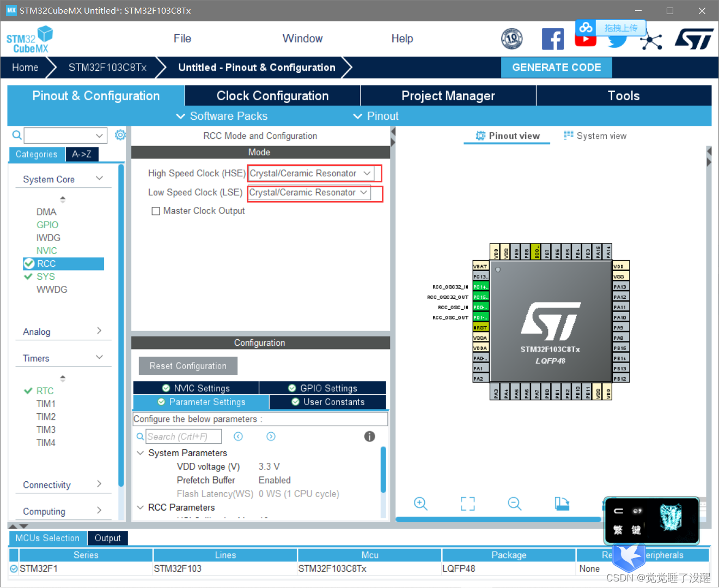Open the categories settings gear
Screen dimensions: 719x588
(120, 134)
